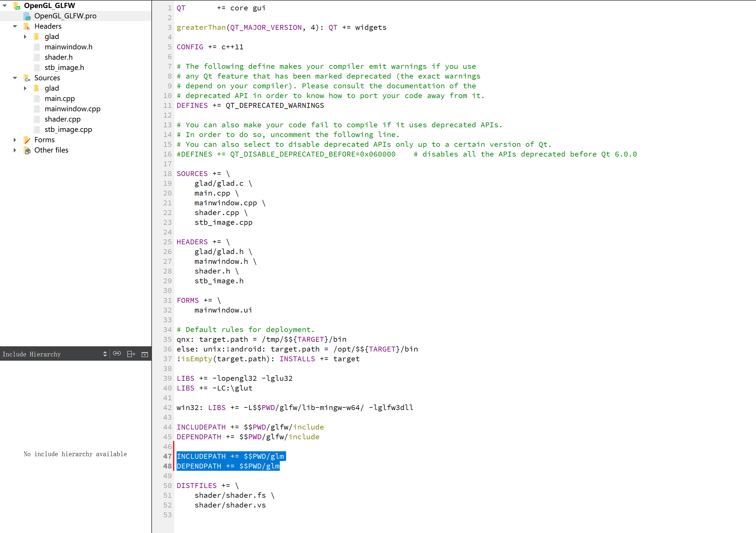Click 'No include hierarchy available' message
Viewport: 756px width, 533px height.
[x=75, y=454]
